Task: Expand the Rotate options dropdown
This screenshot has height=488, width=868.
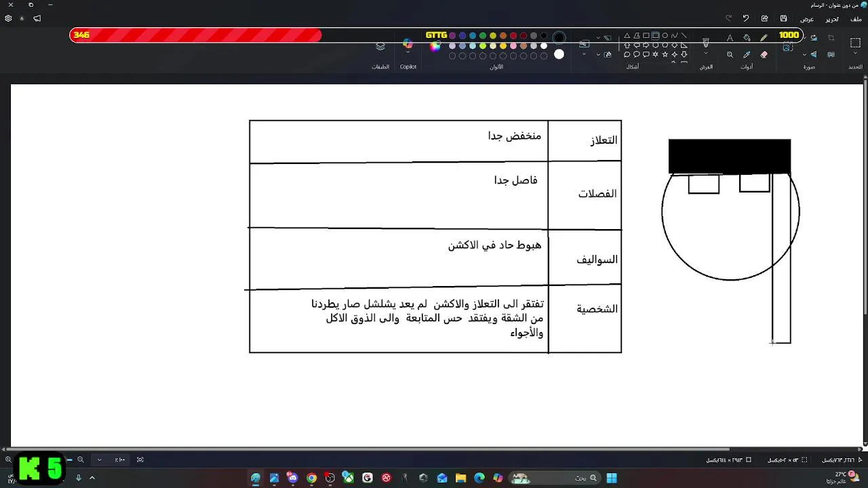Action: pos(805,38)
